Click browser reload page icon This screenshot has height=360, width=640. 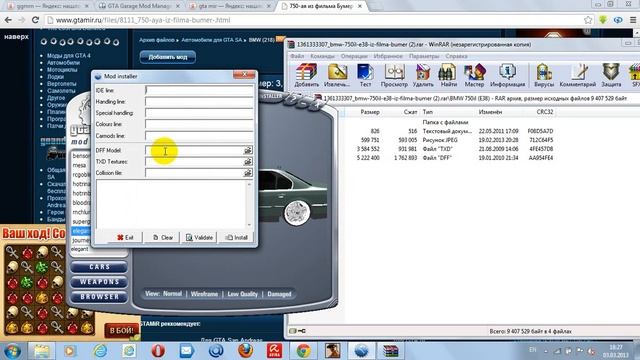click(x=36, y=20)
